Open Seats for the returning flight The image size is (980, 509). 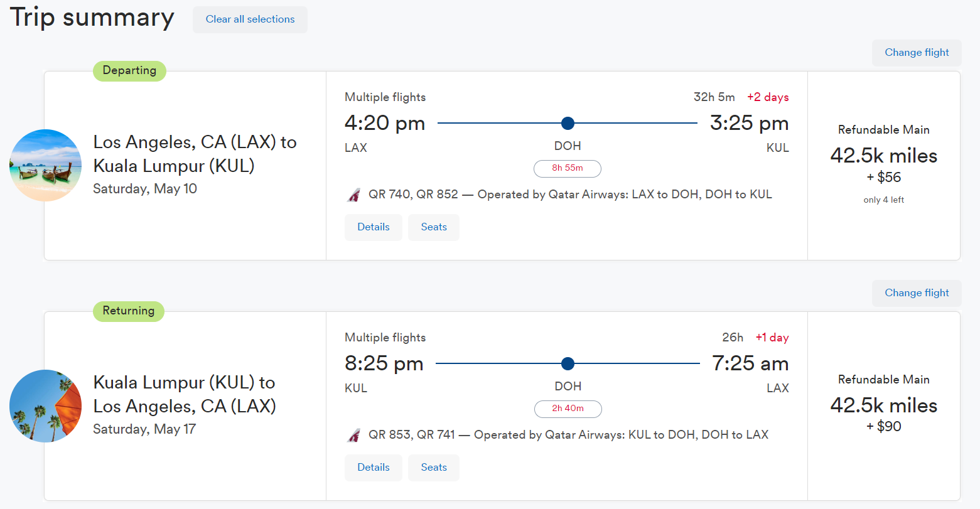coord(433,467)
